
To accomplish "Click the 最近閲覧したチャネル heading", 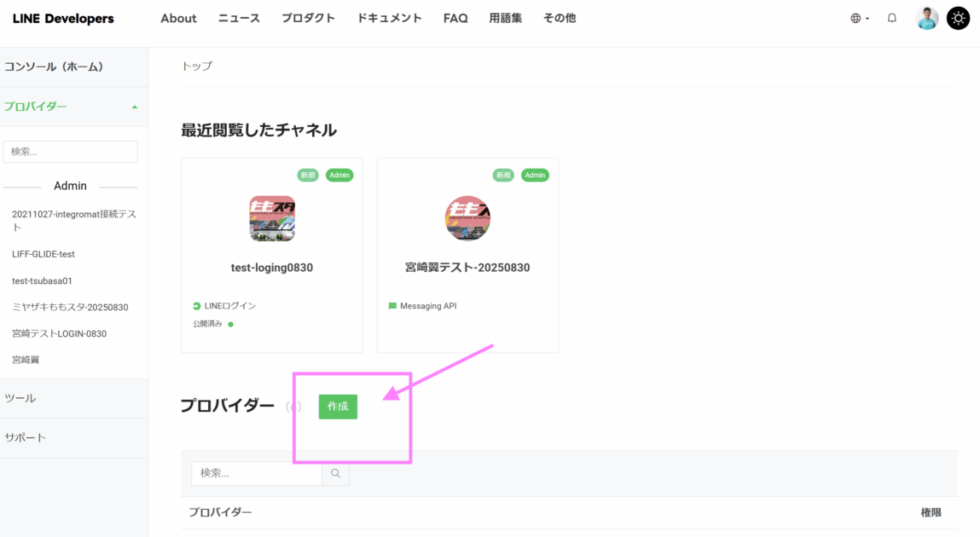I will (258, 130).
